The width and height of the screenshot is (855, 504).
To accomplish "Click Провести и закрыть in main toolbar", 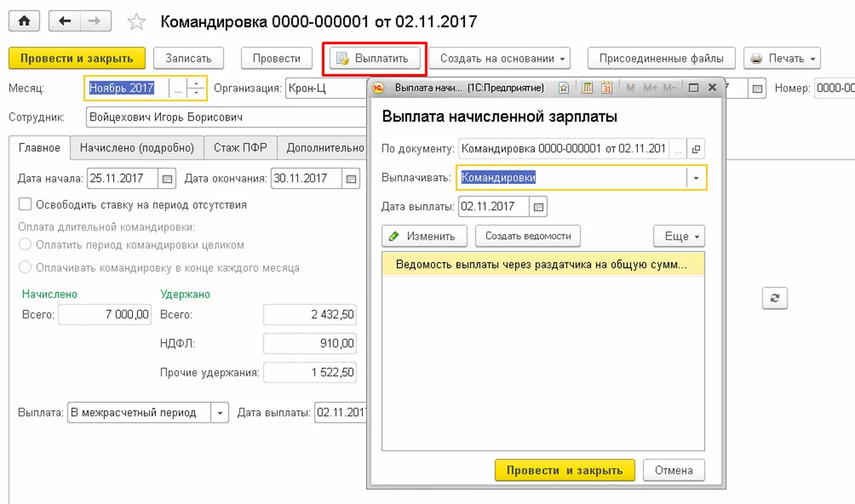I will click(x=77, y=58).
